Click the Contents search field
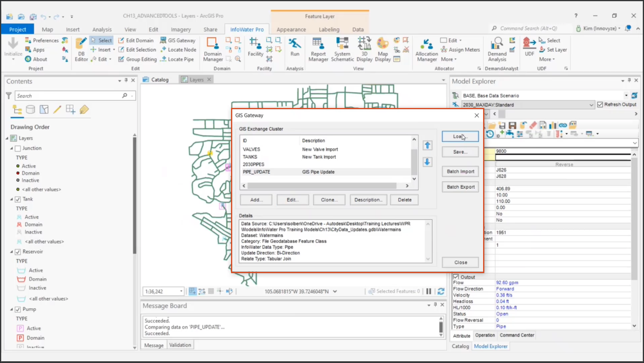Screen dimensions: 644x363 coord(75,96)
